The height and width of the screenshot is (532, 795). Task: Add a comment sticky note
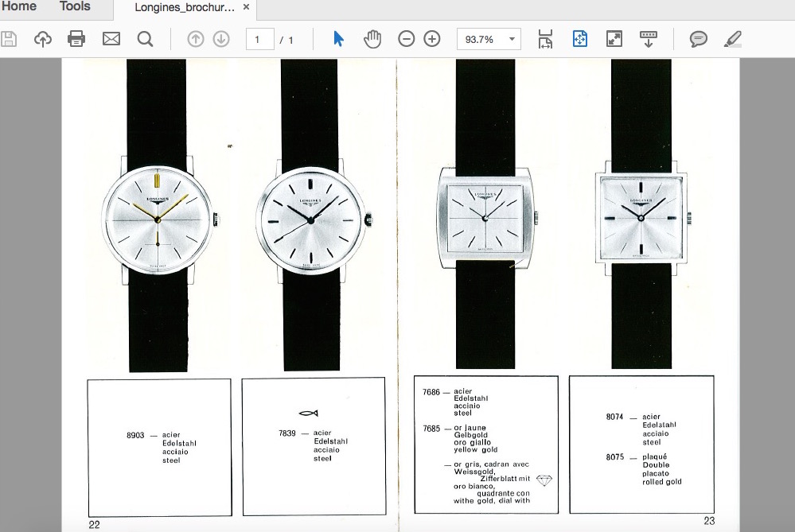[699, 39]
